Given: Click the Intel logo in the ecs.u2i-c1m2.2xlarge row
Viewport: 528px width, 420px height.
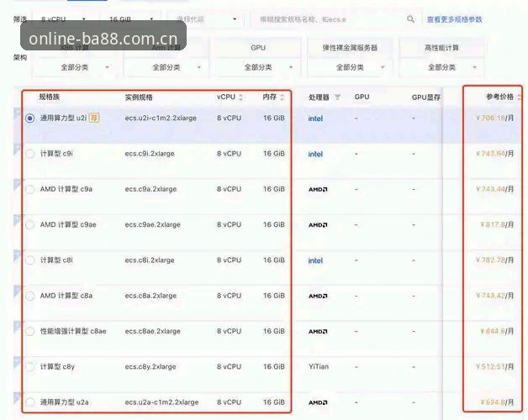Looking at the screenshot, I should [x=315, y=118].
